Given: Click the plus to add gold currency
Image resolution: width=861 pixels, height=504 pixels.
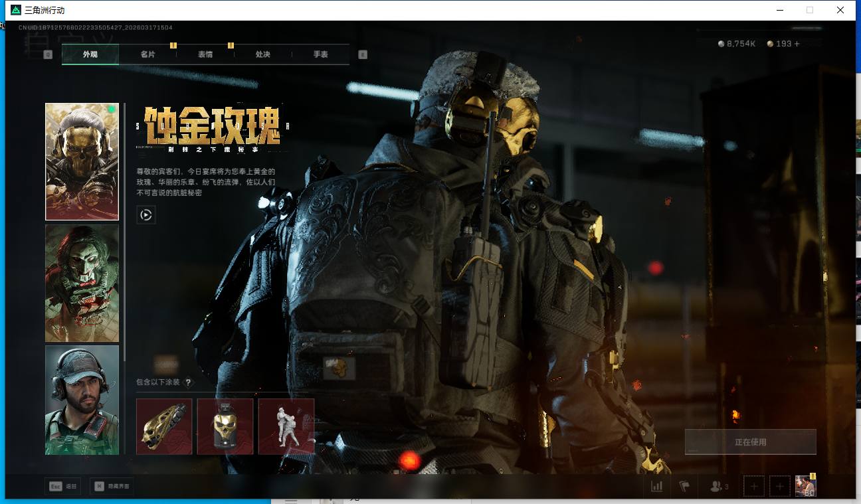Looking at the screenshot, I should (x=797, y=44).
